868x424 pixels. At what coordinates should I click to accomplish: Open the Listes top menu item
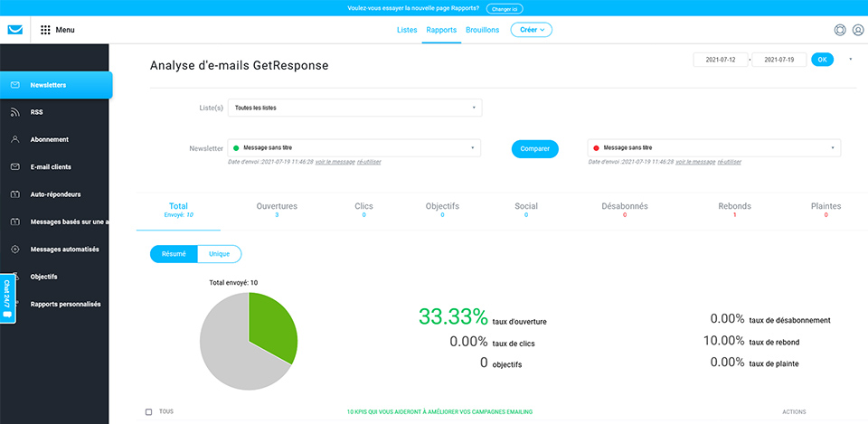[407, 30]
